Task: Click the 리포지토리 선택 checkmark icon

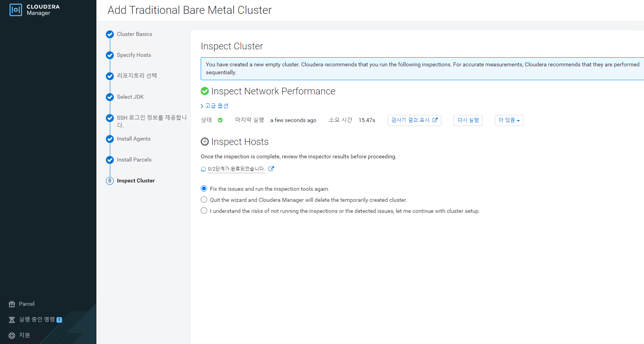Action: [110, 76]
